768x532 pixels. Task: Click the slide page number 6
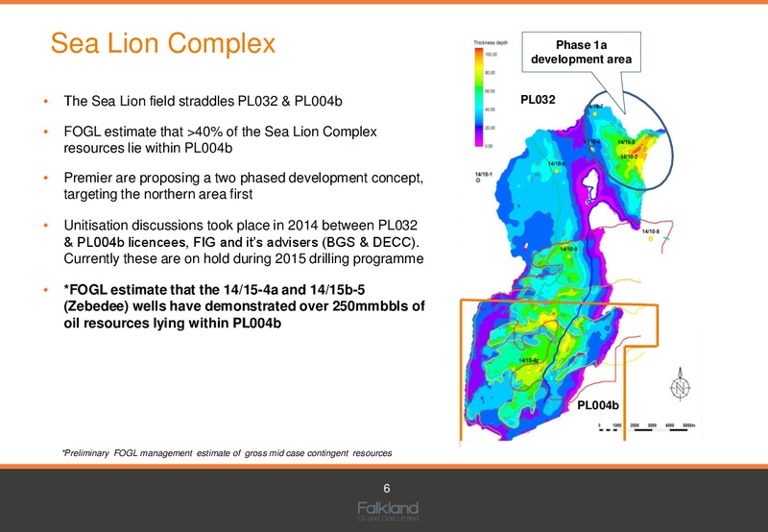click(x=387, y=489)
